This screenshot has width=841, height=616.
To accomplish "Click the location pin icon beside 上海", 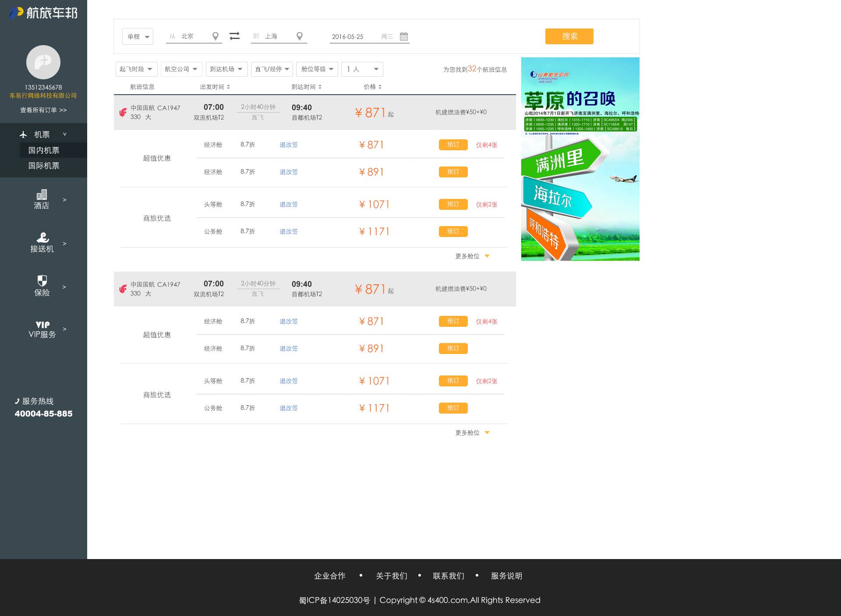I will point(300,36).
